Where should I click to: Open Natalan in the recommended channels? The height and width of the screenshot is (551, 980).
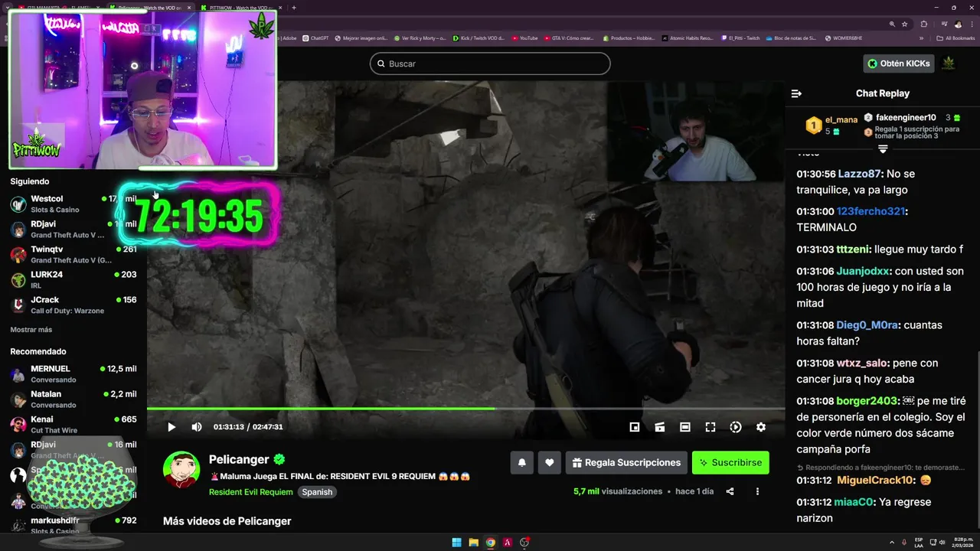tap(73, 399)
